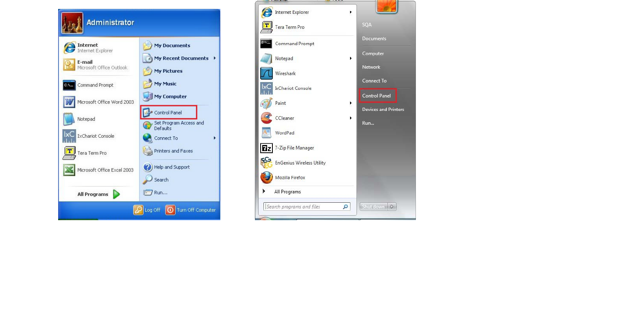Click Control Panel icon in XP menu
The image size is (644, 327).
pyautogui.click(x=148, y=113)
